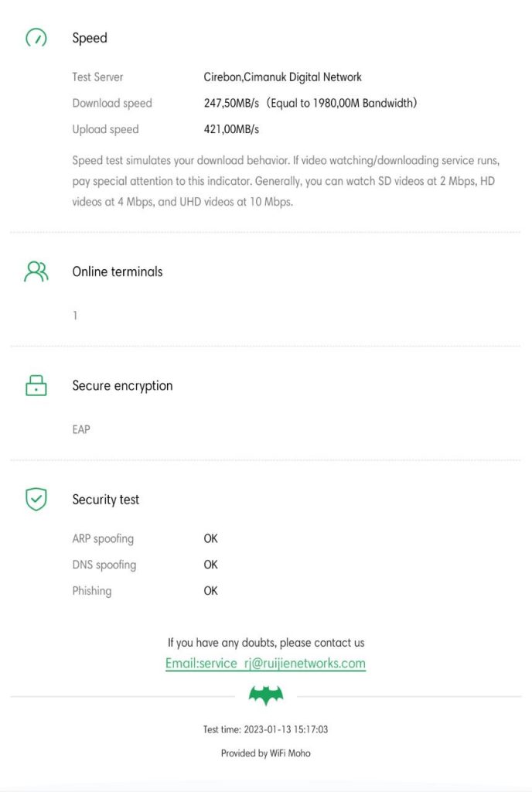This screenshot has width=532, height=792.
Task: Click the Cirebon test server name
Action: [x=282, y=77]
